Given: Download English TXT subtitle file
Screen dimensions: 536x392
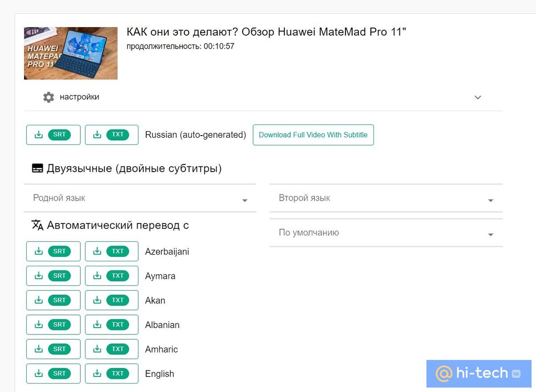Looking at the screenshot, I should 112,374.
